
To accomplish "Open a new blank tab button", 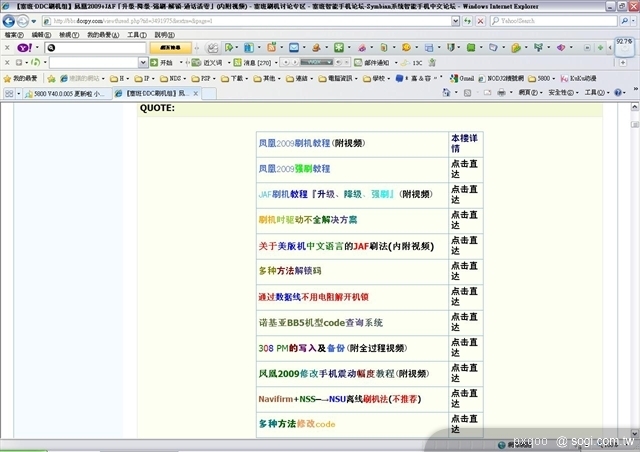I will click(x=209, y=94).
